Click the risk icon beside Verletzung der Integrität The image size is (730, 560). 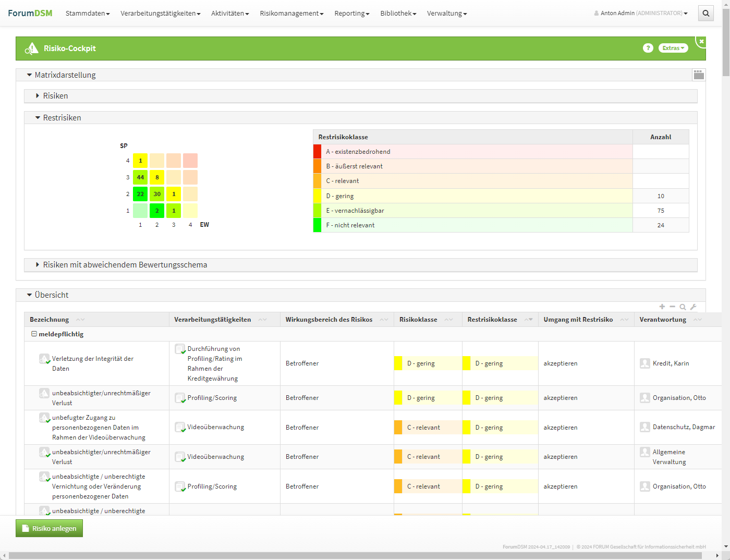44,359
